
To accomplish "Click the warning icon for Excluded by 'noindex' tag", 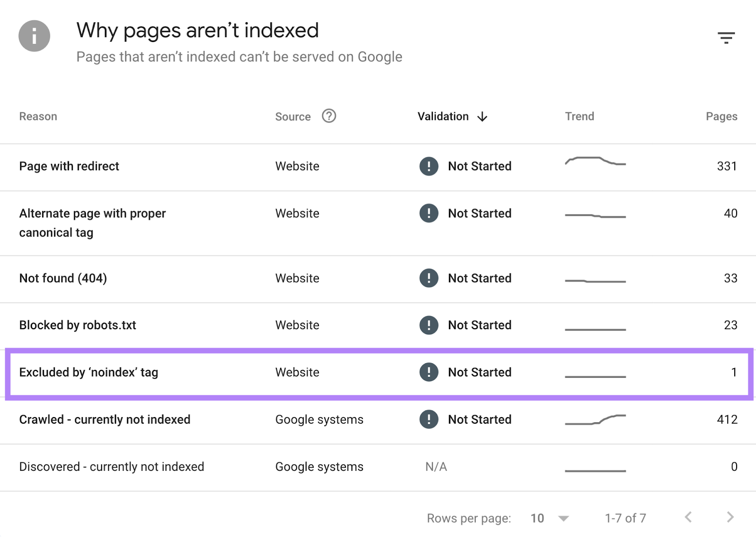I will (428, 372).
